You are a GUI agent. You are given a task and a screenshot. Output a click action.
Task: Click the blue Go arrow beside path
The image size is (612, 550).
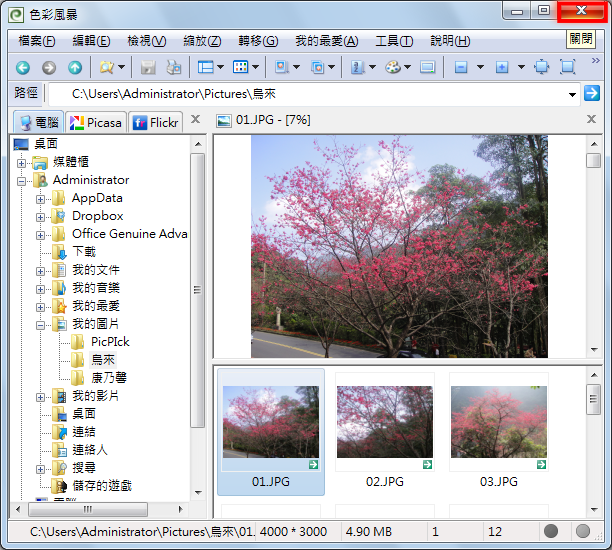592,93
